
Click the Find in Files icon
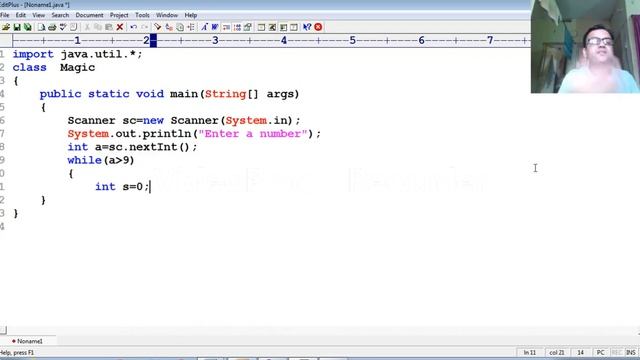180,27
